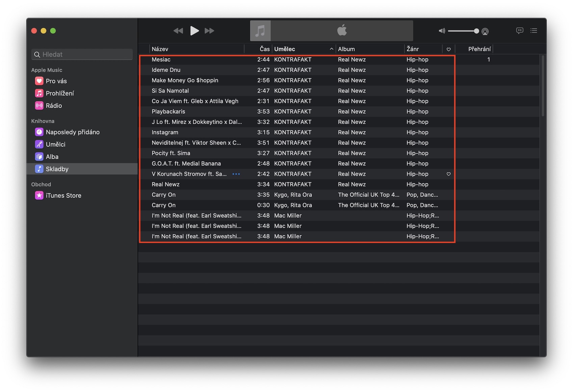
Task: Click the Hledat search field
Action: (82, 54)
